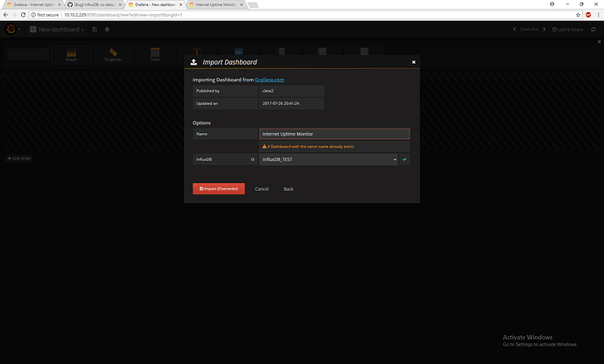The image size is (604, 364).
Task: Open Chrome three-dot menu
Action: coord(598,15)
